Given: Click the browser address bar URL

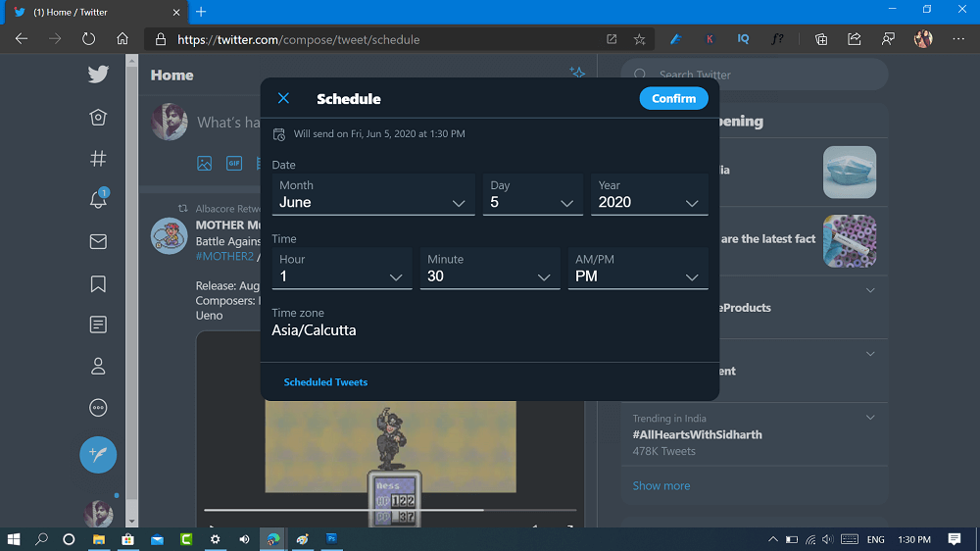Looking at the screenshot, I should coord(299,39).
